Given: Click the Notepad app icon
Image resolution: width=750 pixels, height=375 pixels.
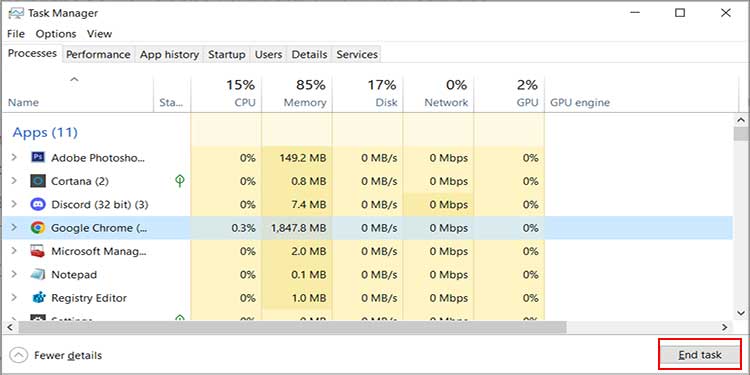Looking at the screenshot, I should point(37,275).
